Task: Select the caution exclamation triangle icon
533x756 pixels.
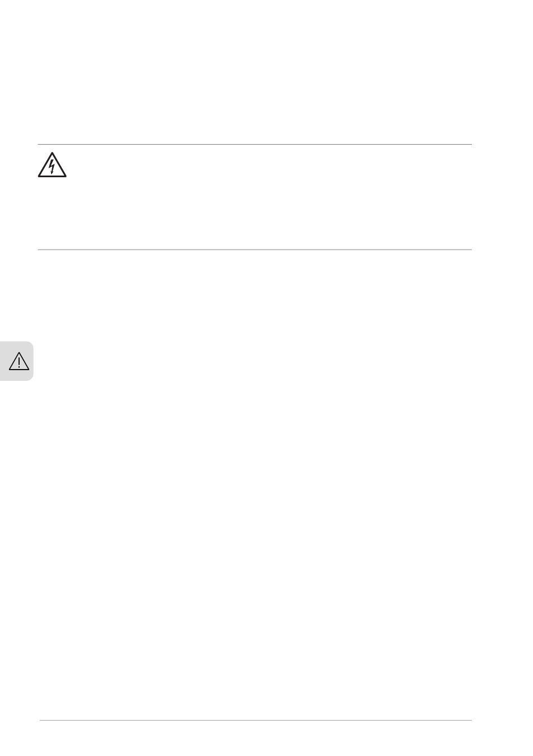Action: [19, 361]
